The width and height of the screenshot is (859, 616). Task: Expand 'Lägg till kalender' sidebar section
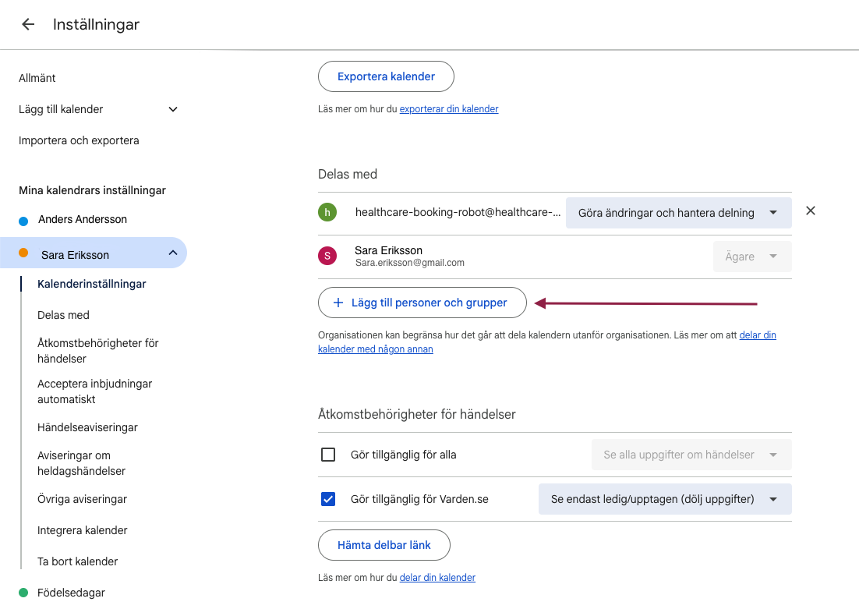(173, 109)
